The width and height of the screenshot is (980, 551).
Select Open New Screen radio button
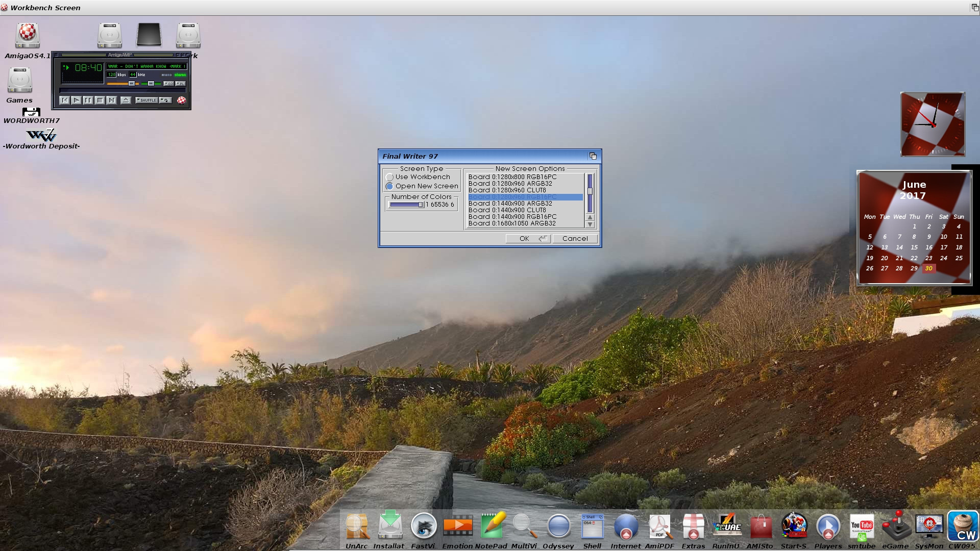coord(389,186)
